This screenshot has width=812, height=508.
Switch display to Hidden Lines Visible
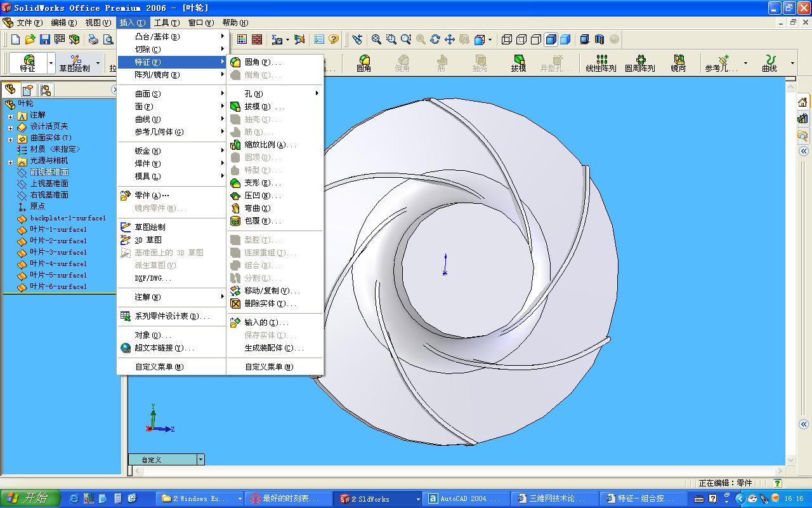tap(521, 39)
